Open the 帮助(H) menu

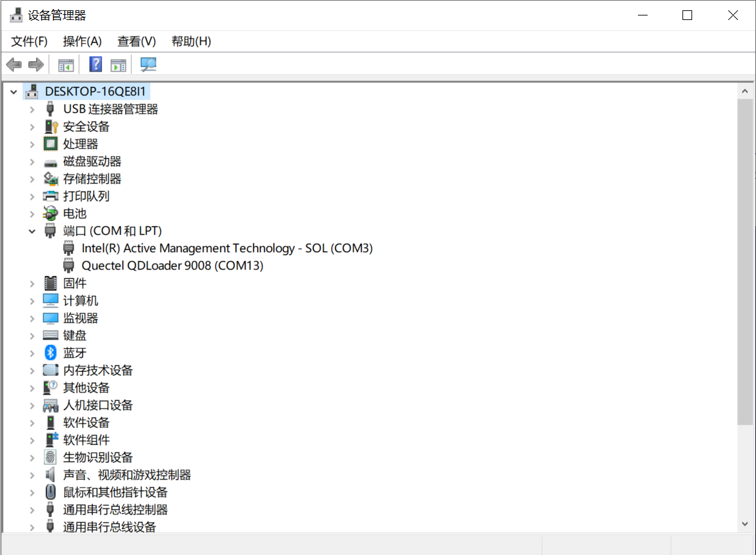tap(192, 41)
